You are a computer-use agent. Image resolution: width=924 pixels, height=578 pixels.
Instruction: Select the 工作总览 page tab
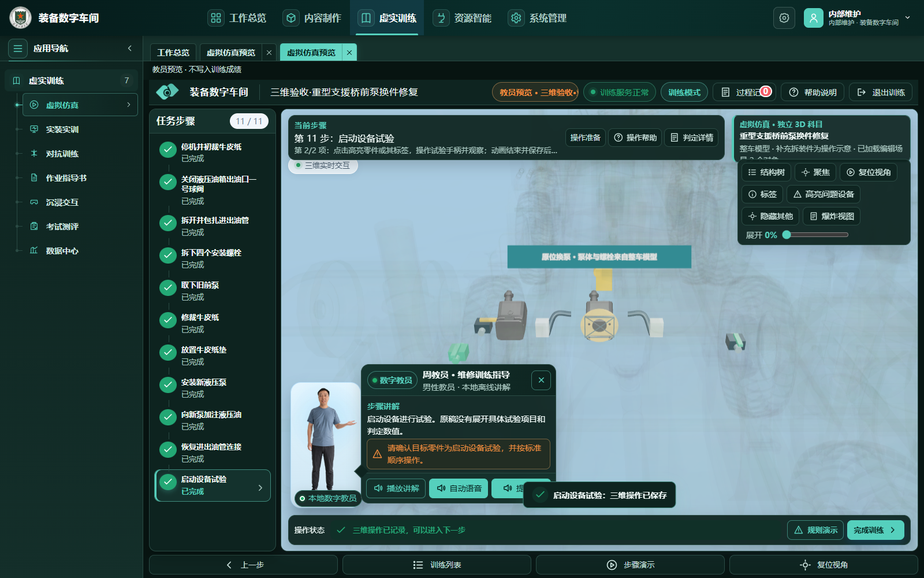click(x=173, y=53)
